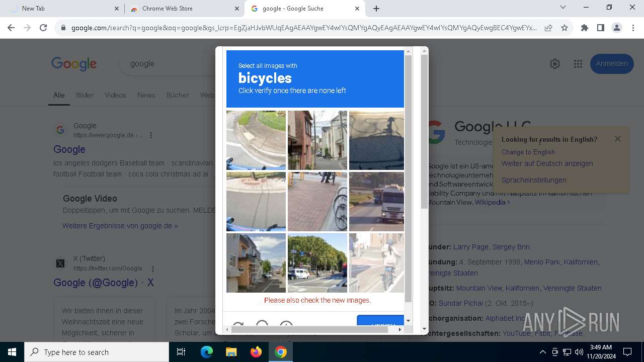Viewport: 644px width, 362px height.
Task: Open the tab search chevron
Action: pyautogui.click(x=563, y=7)
